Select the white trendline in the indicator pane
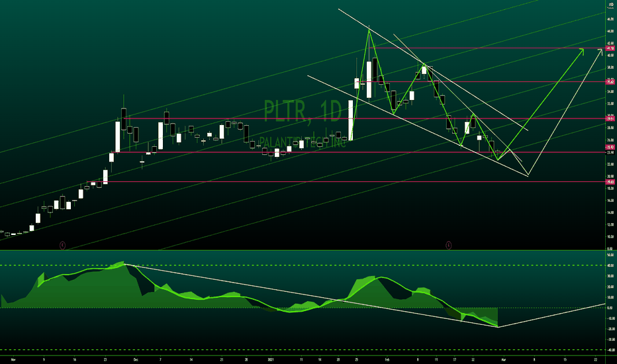This screenshot has width=617, height=364. pyautogui.click(x=311, y=296)
